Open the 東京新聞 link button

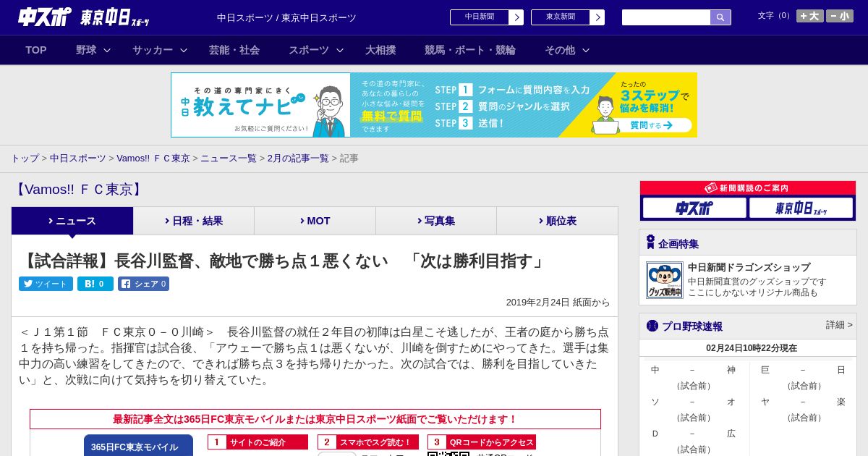click(561, 17)
